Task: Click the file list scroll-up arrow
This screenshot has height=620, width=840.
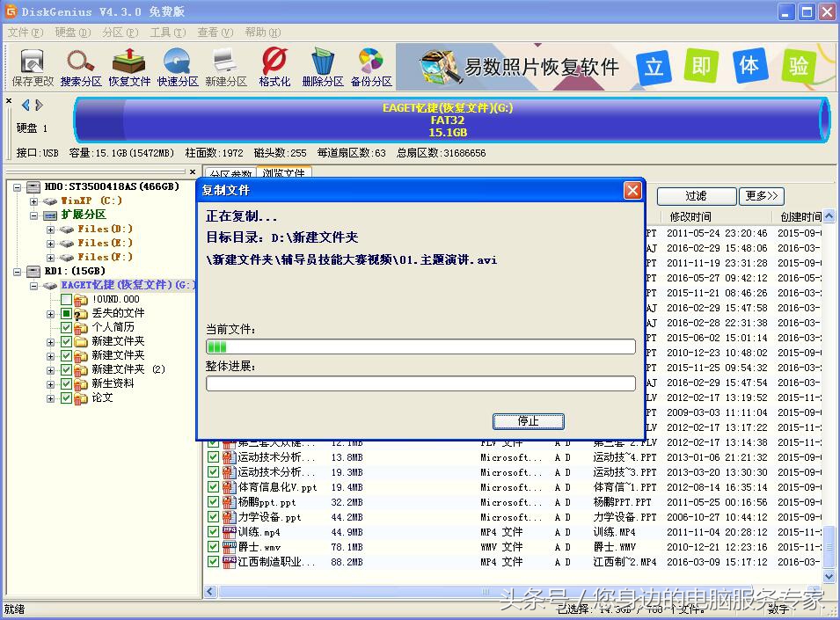Action: (x=829, y=216)
